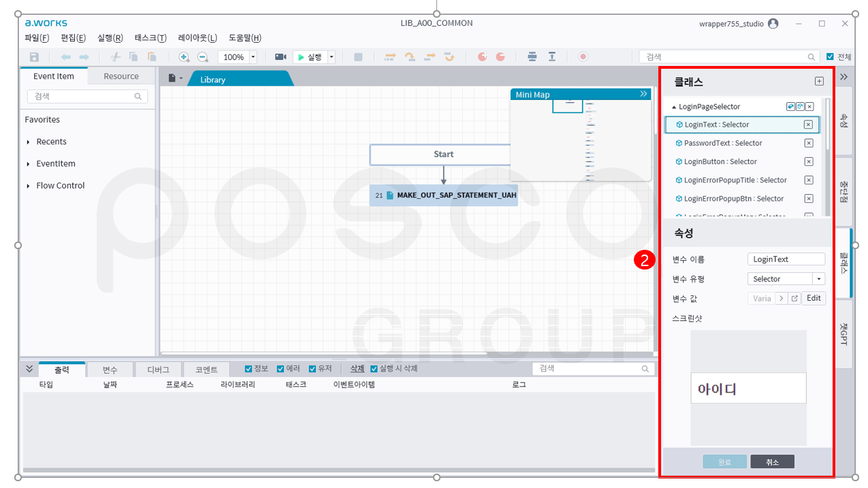Screen dimensions: 868x488
Task: Open the 태스크(T) menu
Action: click(x=150, y=38)
